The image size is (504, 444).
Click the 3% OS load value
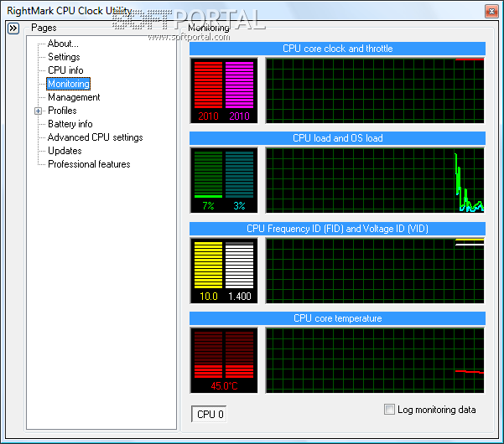[240, 206]
